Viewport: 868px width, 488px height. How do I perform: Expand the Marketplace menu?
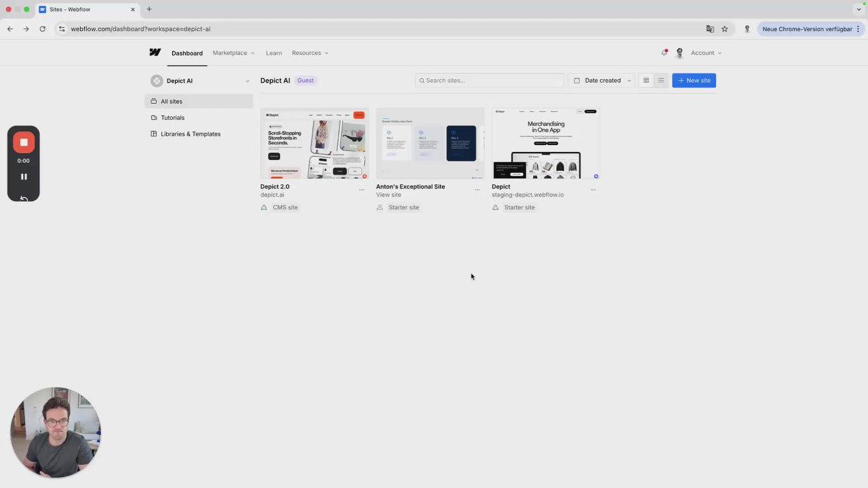tap(233, 53)
